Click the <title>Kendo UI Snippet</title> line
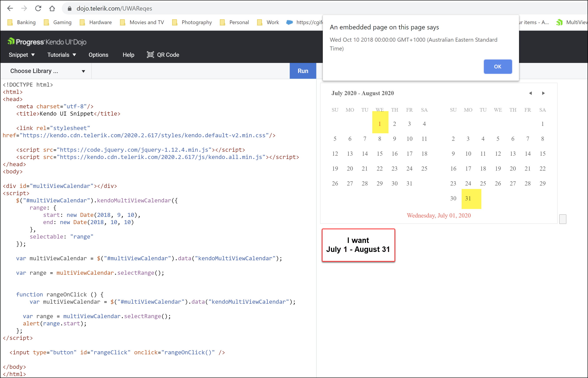Screen dimensions: 588x378 click(x=68, y=114)
